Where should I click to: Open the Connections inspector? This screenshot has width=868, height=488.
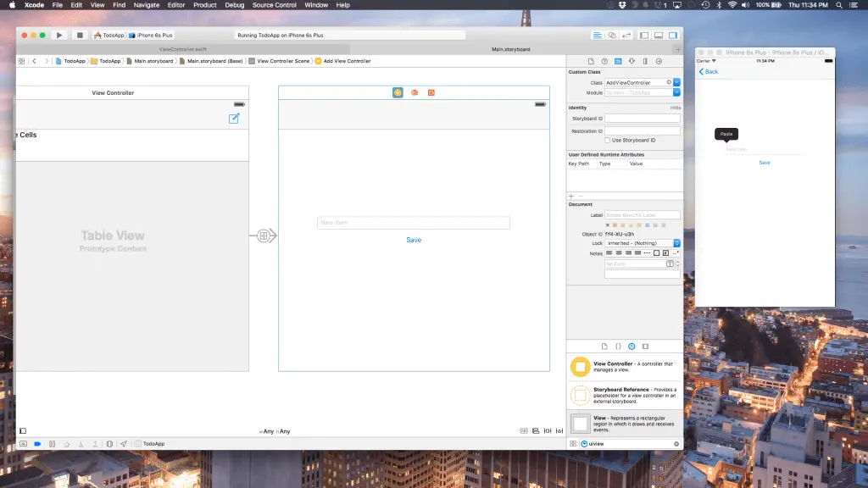coord(659,61)
